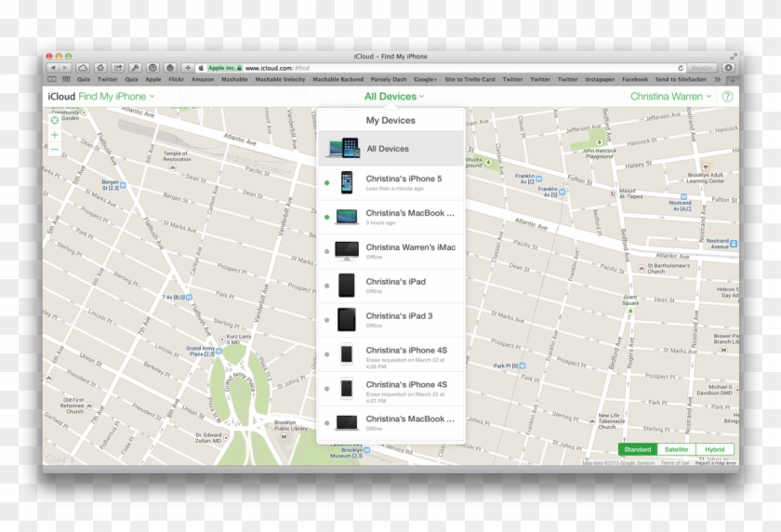Select Christina's iPad 3 device
781x532 pixels.
point(391,320)
